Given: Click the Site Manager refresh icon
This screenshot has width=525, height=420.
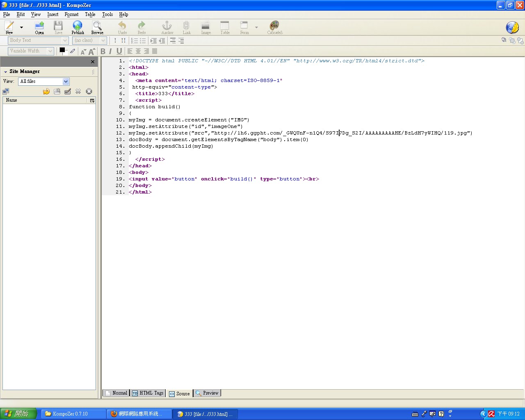Looking at the screenshot, I should pyautogui.click(x=46, y=91).
